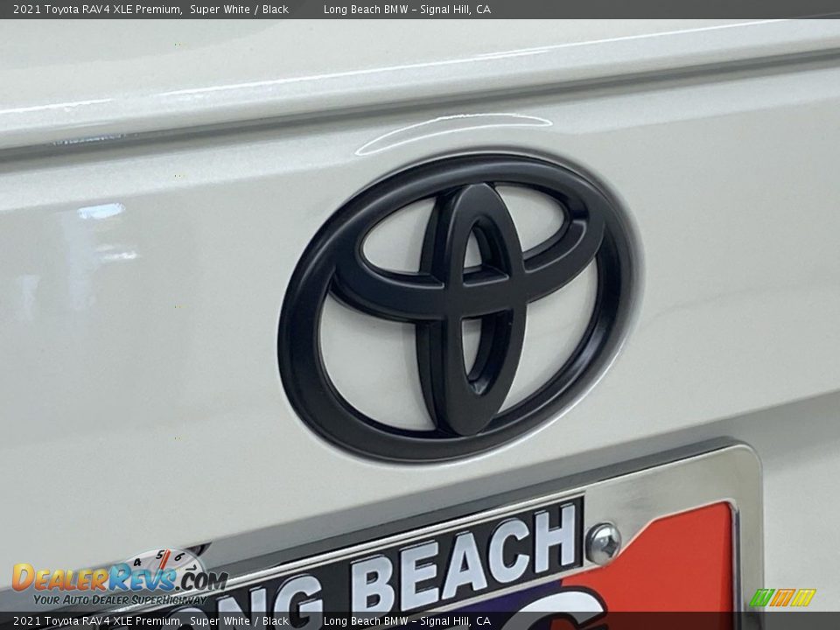Click 'Long Beach BMW – Signal Hill, CA' top caption

point(407,9)
